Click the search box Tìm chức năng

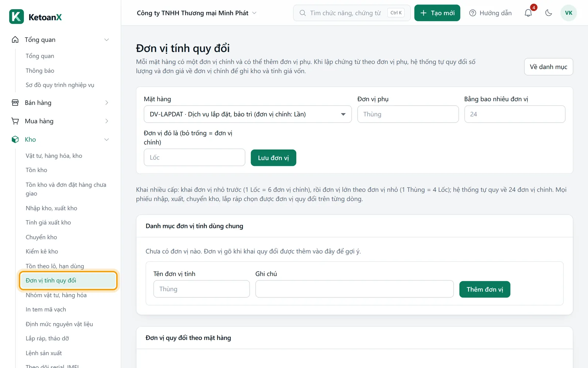point(352,13)
